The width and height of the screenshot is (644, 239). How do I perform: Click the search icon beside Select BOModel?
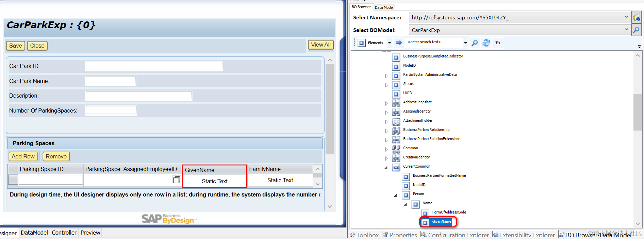pos(636,30)
